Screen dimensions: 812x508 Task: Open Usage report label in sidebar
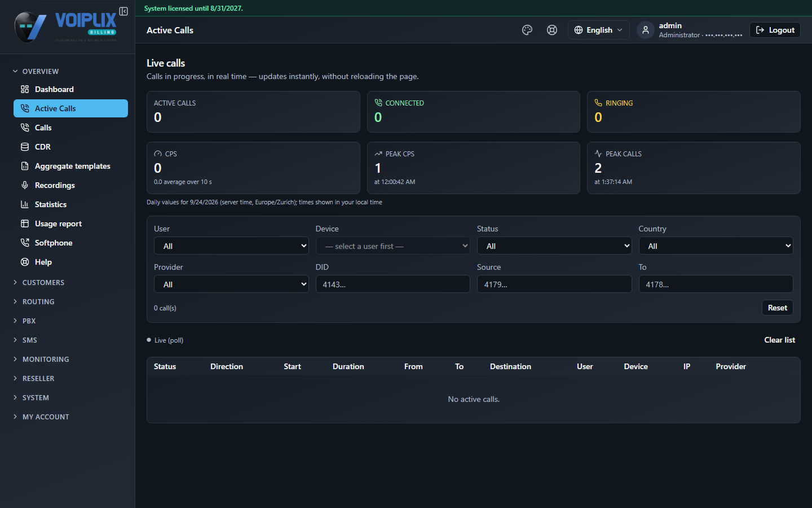coord(58,224)
